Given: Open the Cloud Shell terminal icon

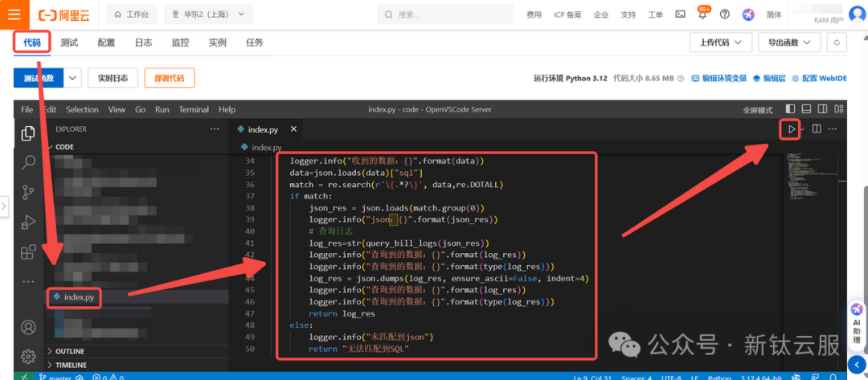Looking at the screenshot, I should click(x=681, y=14).
